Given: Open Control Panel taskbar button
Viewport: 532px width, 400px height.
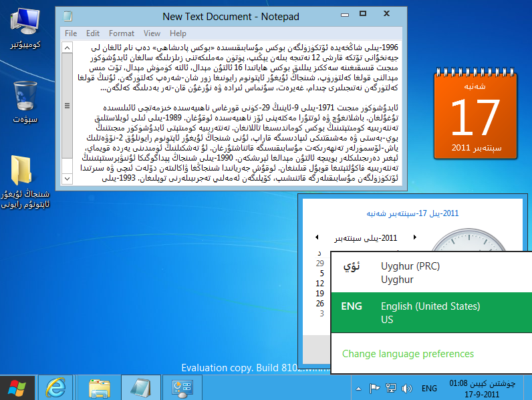Looking at the screenshot, I should 182,388.
